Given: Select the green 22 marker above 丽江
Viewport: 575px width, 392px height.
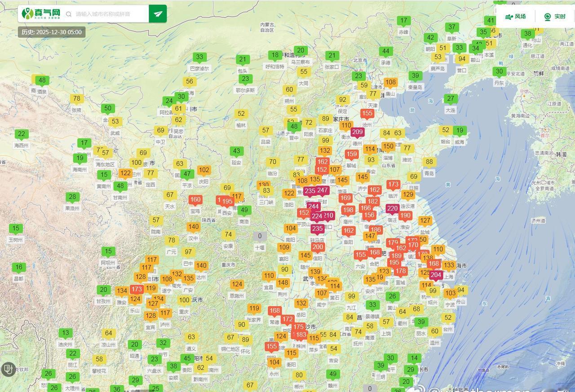Looking at the screenshot, I should pyautogui.click(x=73, y=354).
